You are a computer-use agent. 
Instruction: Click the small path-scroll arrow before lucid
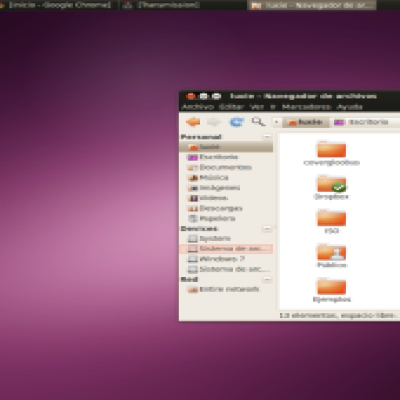[x=276, y=122]
